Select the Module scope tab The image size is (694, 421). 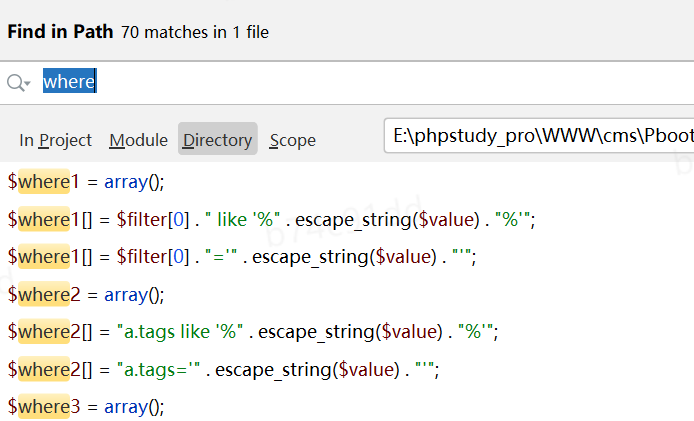click(138, 140)
